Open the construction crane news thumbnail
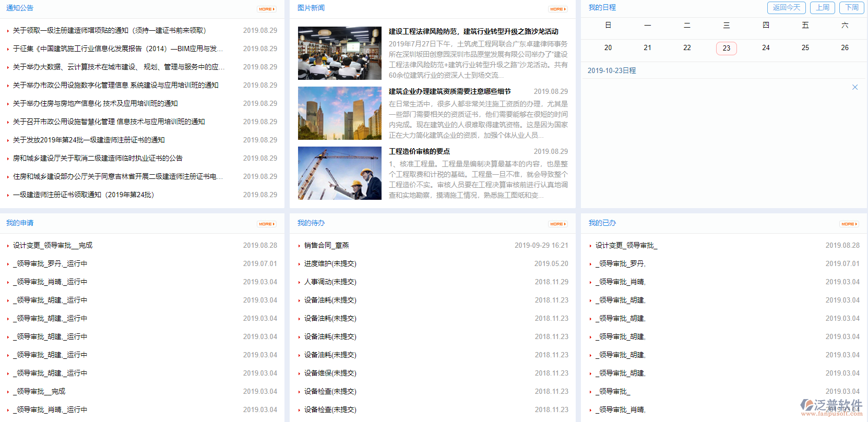This screenshot has height=422, width=868. click(339, 173)
